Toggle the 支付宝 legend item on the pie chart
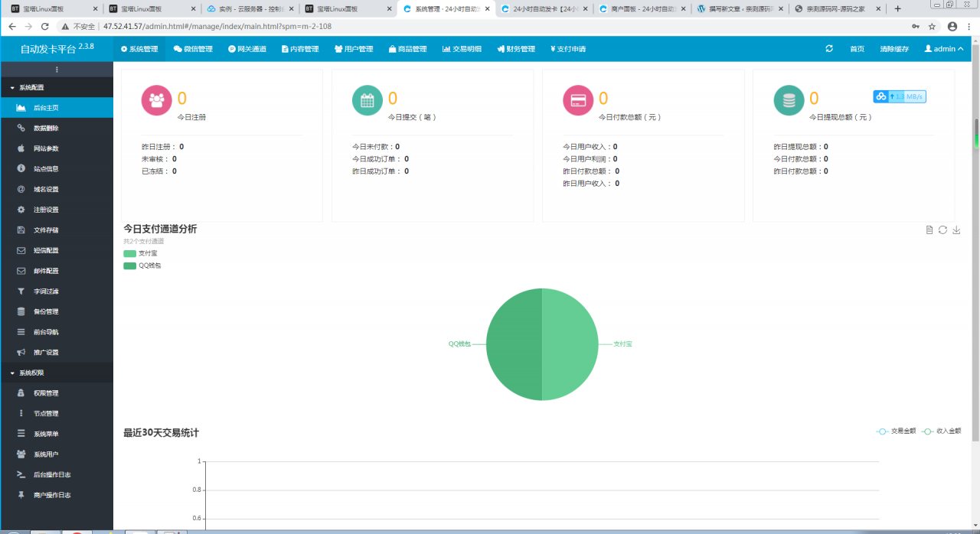The image size is (980, 534). pyautogui.click(x=140, y=253)
